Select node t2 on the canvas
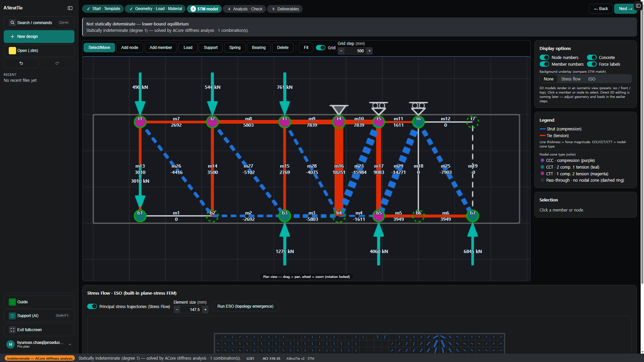Screen dimensions: 644x362 tap(212, 122)
